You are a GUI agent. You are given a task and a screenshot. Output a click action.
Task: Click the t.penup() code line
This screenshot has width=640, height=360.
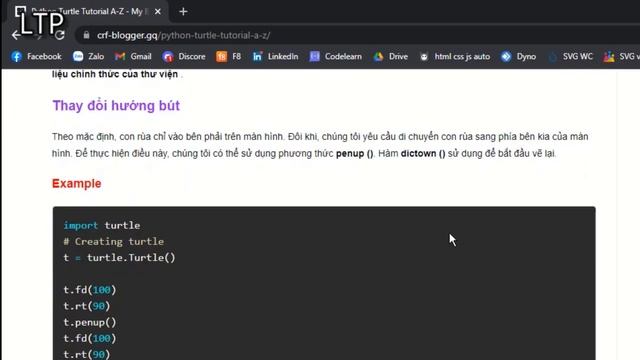89,322
